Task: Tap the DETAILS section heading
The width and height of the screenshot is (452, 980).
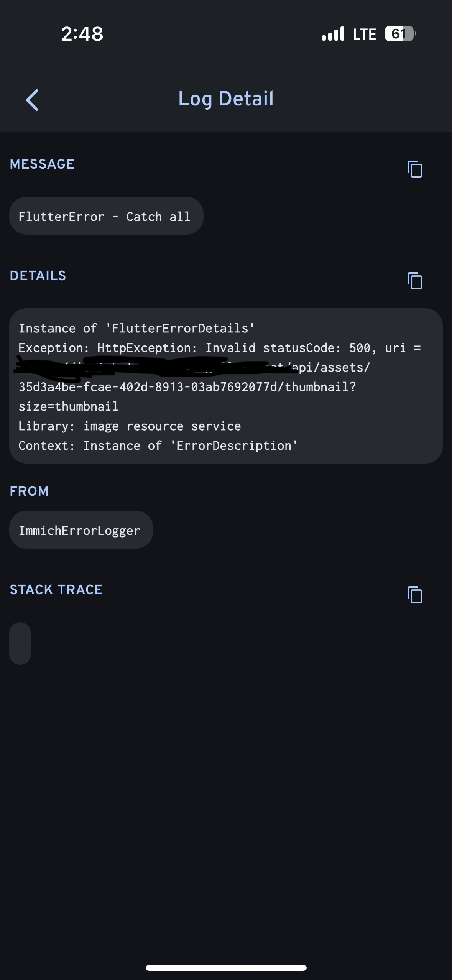Action: (38, 276)
